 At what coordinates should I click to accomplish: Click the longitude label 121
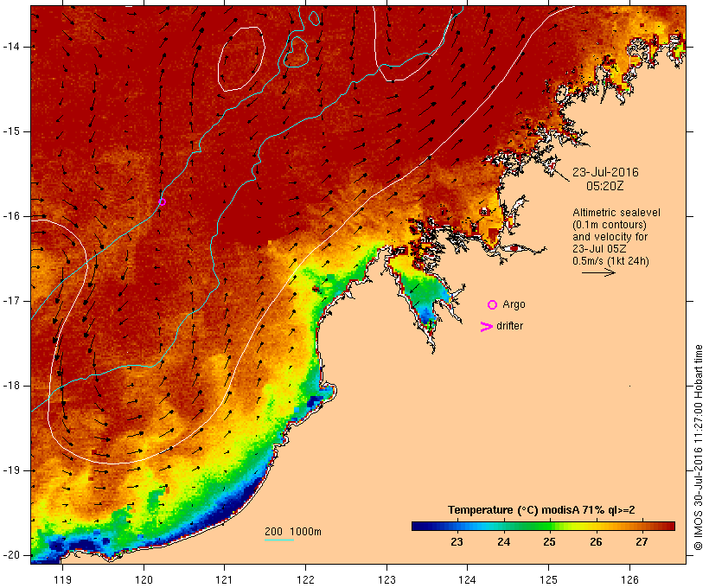point(224,580)
